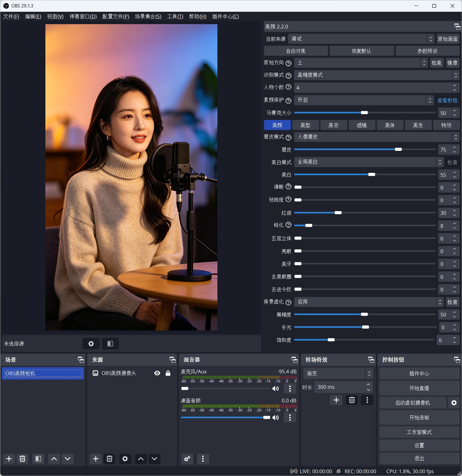This screenshot has width=462, height=476.
Task: Mute 桌面音频 using the speaker icon
Action: coord(275,418)
